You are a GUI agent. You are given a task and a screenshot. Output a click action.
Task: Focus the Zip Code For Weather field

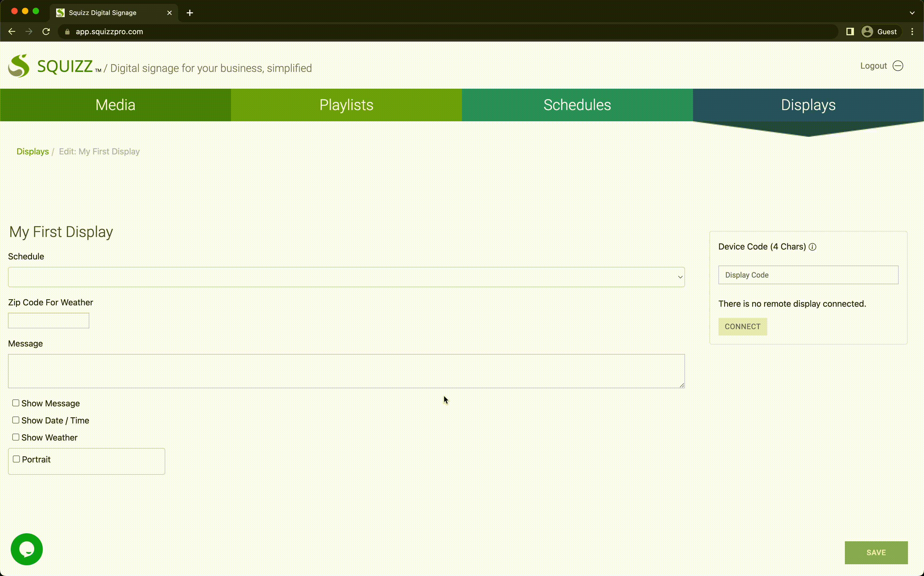pos(48,320)
